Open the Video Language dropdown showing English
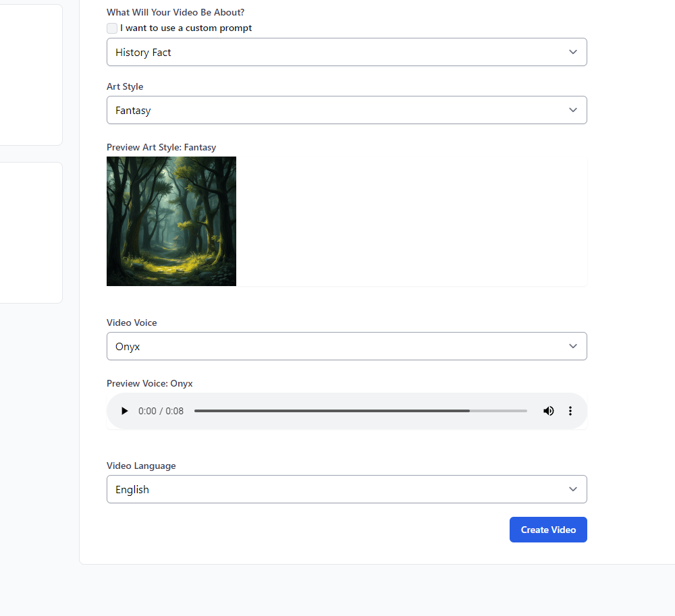The image size is (675, 616). [346, 490]
